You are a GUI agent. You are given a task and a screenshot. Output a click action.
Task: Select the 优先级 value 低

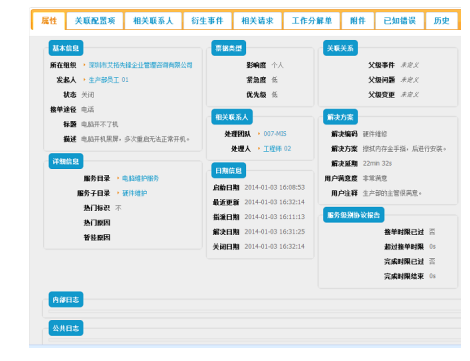pos(274,95)
